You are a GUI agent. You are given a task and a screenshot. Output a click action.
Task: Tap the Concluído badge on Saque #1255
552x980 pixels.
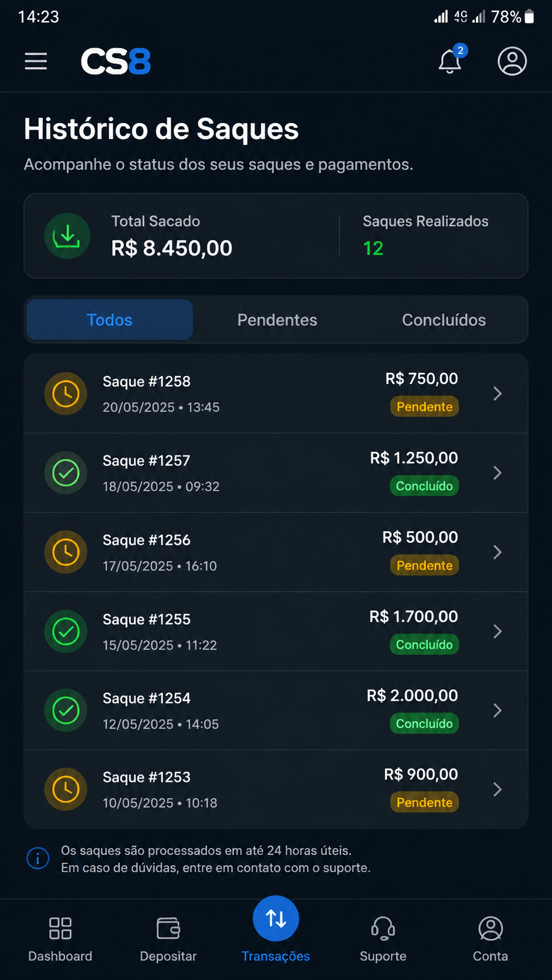pos(424,645)
